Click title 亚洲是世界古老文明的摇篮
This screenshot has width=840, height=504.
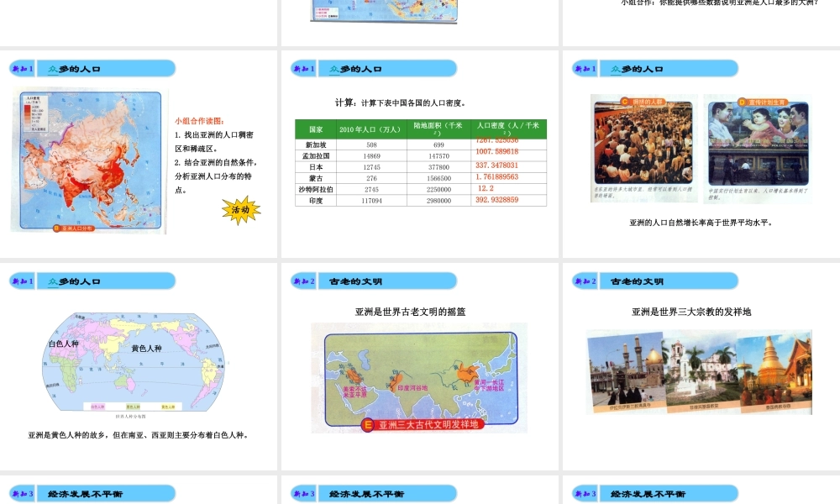click(411, 312)
